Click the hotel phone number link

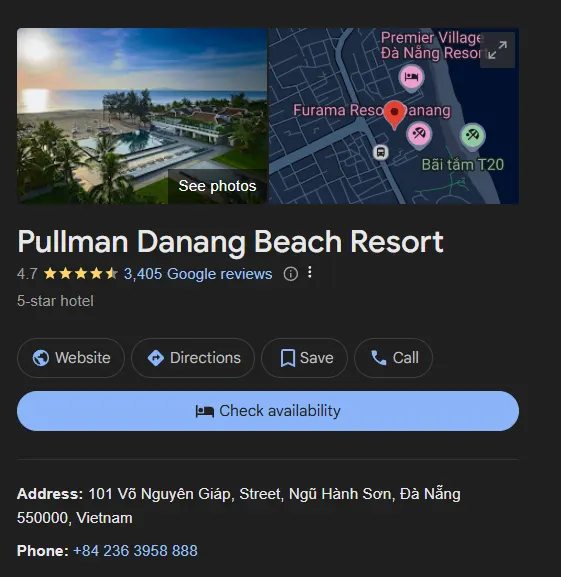click(135, 551)
